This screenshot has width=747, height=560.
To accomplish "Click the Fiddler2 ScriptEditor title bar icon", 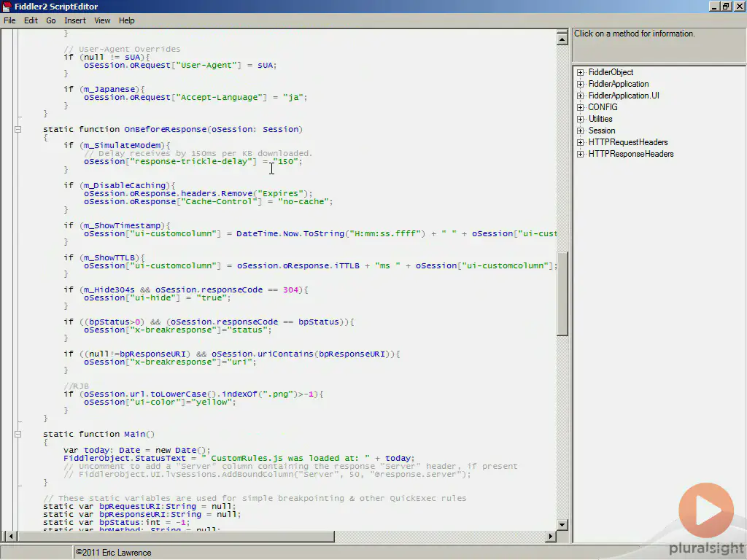I will 7,7.
